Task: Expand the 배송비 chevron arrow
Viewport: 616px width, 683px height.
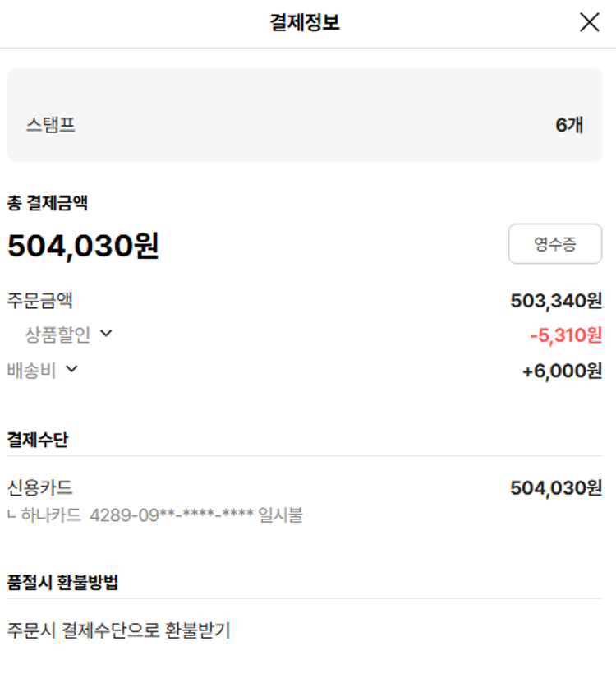Action: tap(71, 370)
